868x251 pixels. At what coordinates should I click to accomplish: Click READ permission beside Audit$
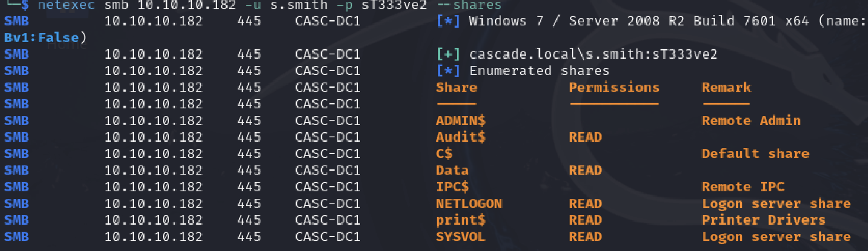585,137
